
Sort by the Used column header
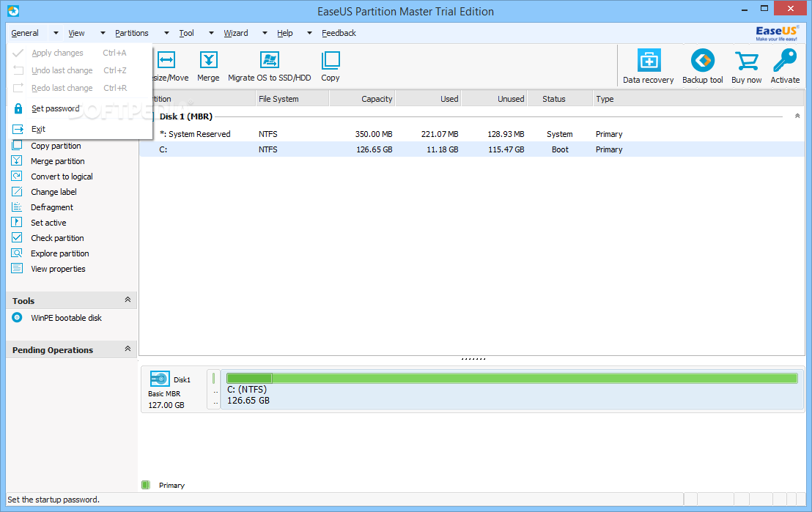428,98
